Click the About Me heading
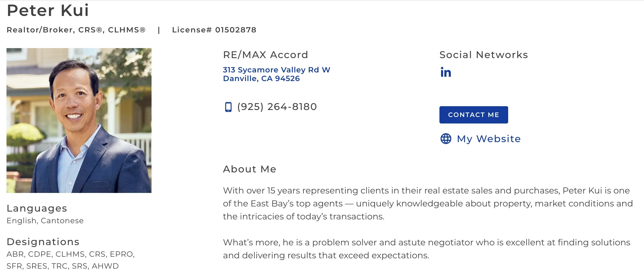Viewport: 644px width, 274px height. pos(249,169)
